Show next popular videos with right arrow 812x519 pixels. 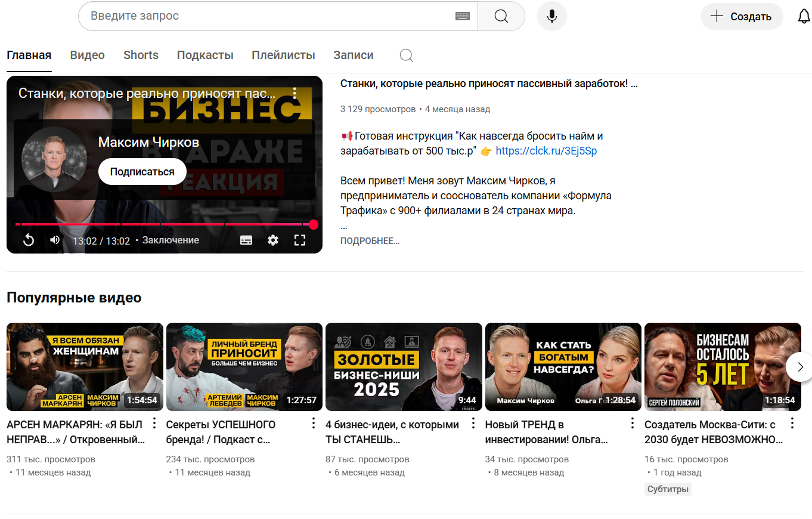[800, 366]
